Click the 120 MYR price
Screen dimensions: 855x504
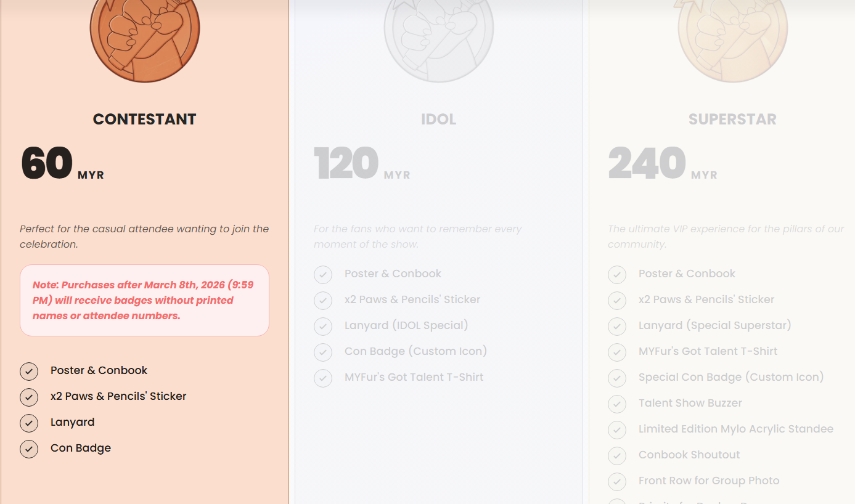tap(362, 164)
